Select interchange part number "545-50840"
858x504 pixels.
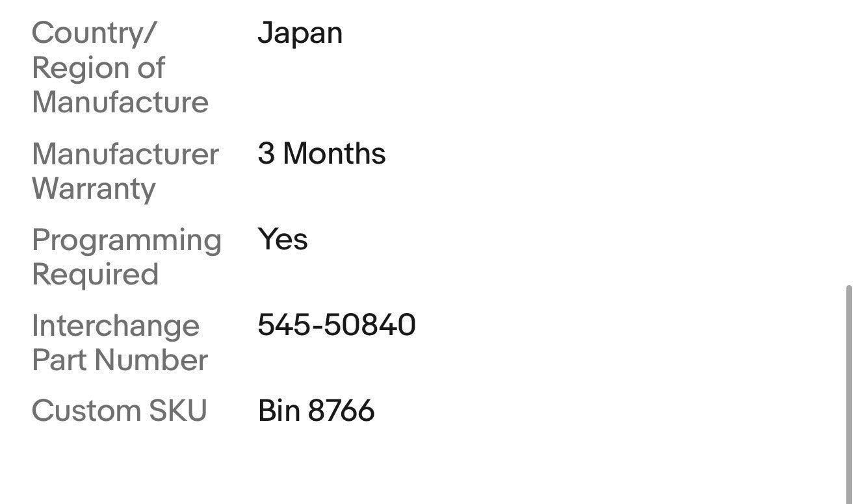[336, 325]
